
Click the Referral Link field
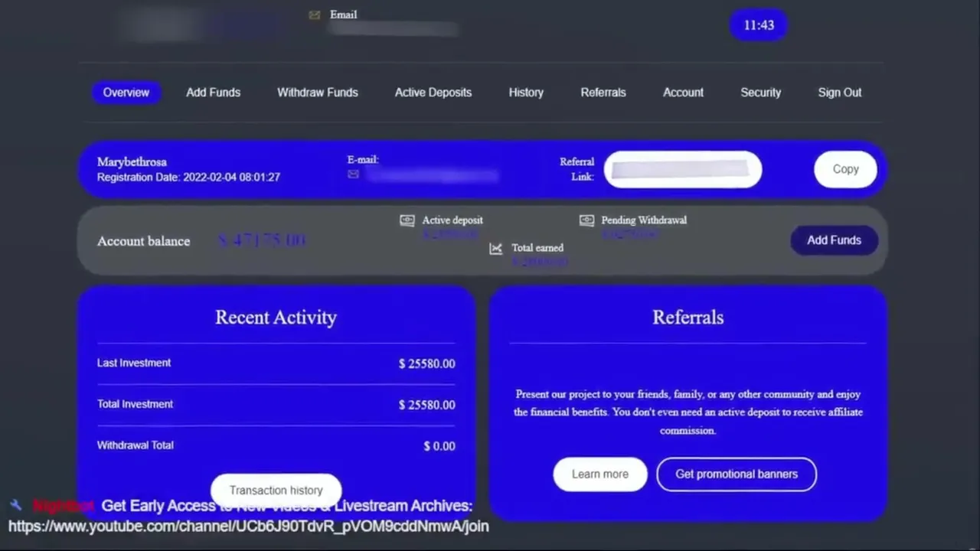click(683, 169)
